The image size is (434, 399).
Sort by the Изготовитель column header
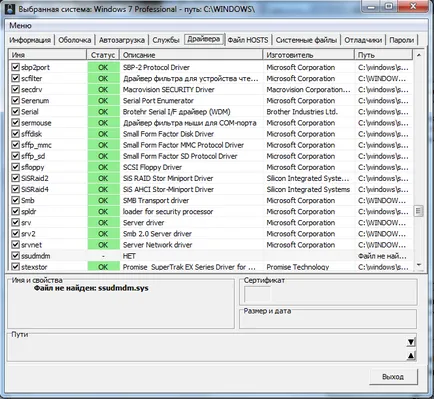(309, 55)
